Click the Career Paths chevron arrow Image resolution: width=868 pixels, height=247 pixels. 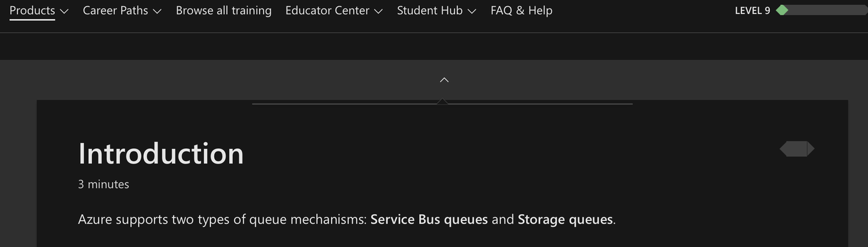coord(157,11)
